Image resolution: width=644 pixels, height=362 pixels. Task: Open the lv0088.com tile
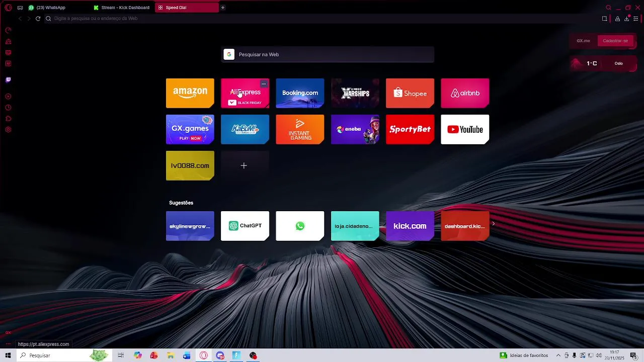[x=190, y=165]
